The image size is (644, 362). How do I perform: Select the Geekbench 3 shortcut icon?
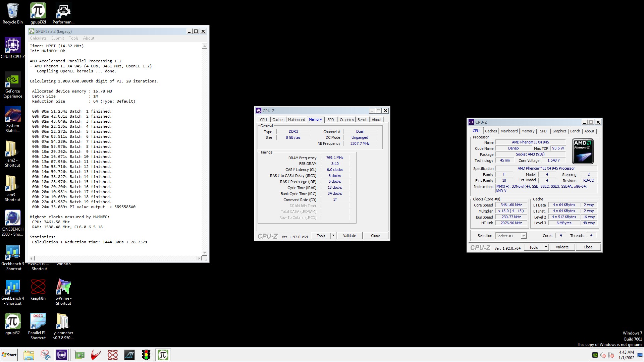[x=12, y=258]
